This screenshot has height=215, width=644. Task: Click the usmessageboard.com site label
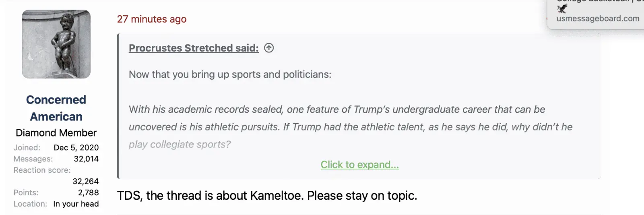pyautogui.click(x=598, y=19)
